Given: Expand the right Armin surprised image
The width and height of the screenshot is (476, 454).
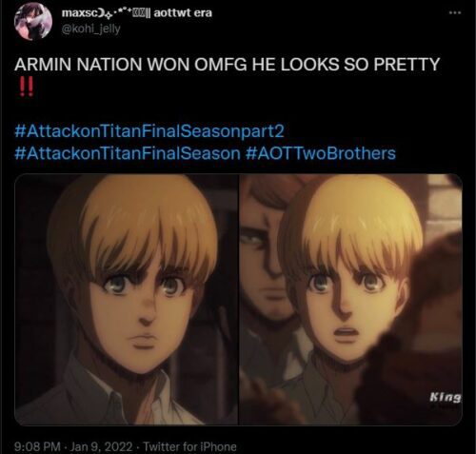Looking at the screenshot, I should [350, 300].
